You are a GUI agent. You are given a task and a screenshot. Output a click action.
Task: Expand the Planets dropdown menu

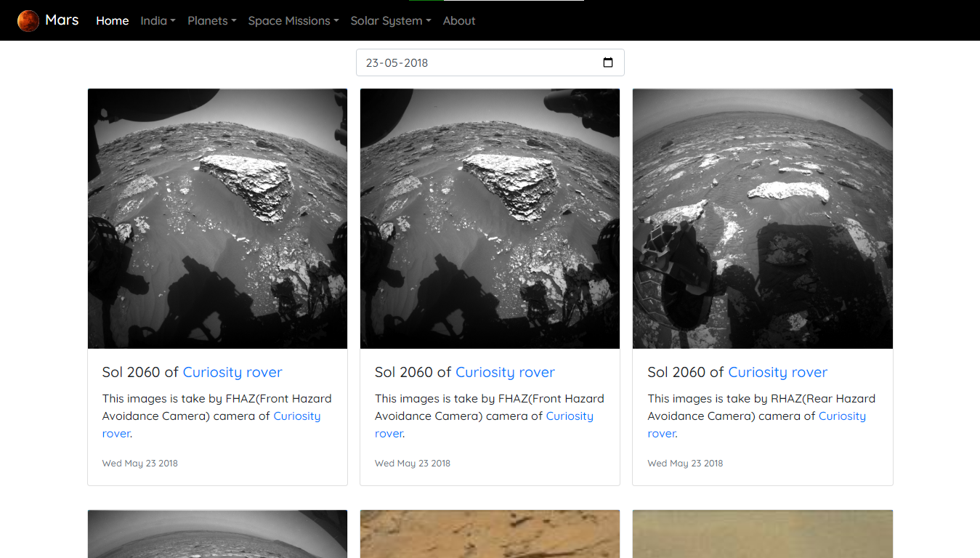pos(211,20)
